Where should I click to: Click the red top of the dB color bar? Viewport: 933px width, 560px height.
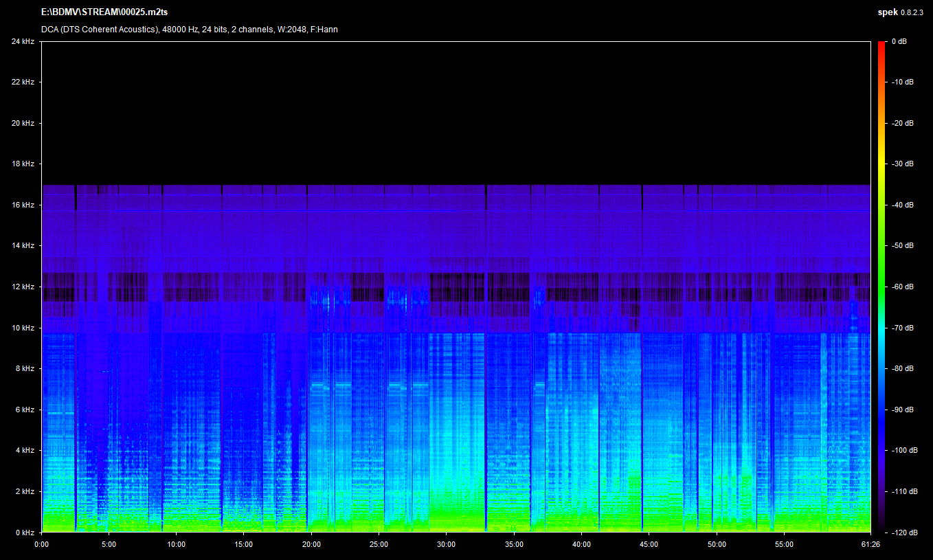(881, 45)
